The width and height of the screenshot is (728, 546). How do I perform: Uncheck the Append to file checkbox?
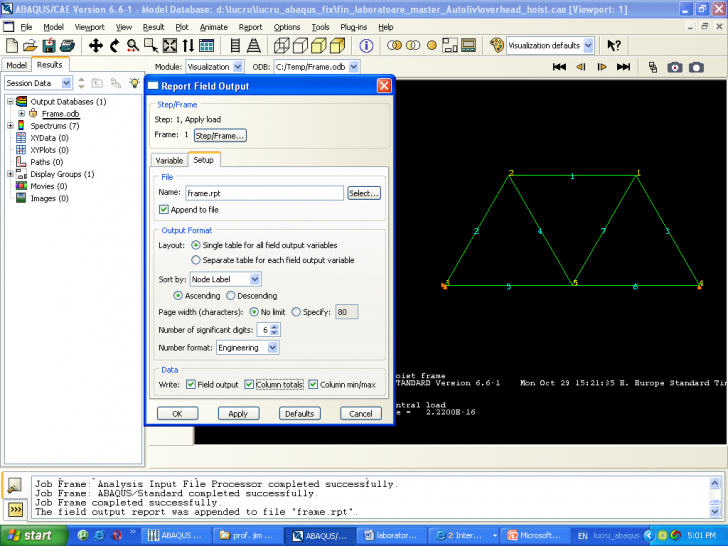pyautogui.click(x=164, y=210)
